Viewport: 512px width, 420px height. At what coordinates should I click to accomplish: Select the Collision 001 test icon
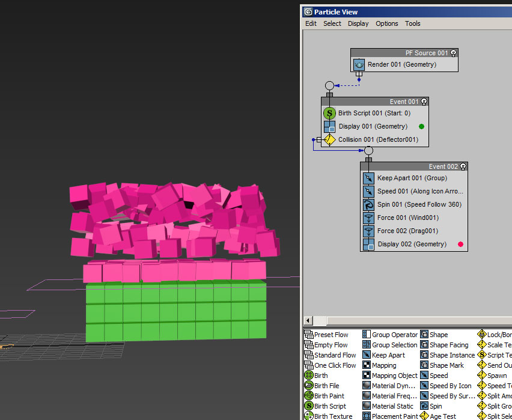329,139
